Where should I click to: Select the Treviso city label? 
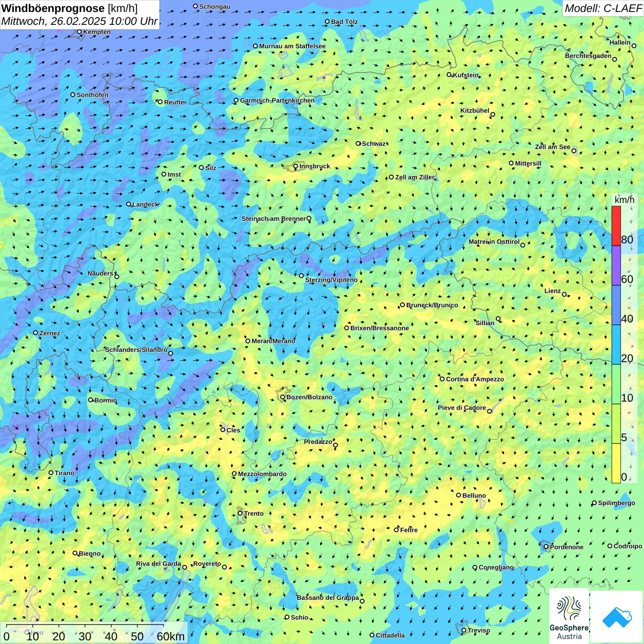click(478, 631)
